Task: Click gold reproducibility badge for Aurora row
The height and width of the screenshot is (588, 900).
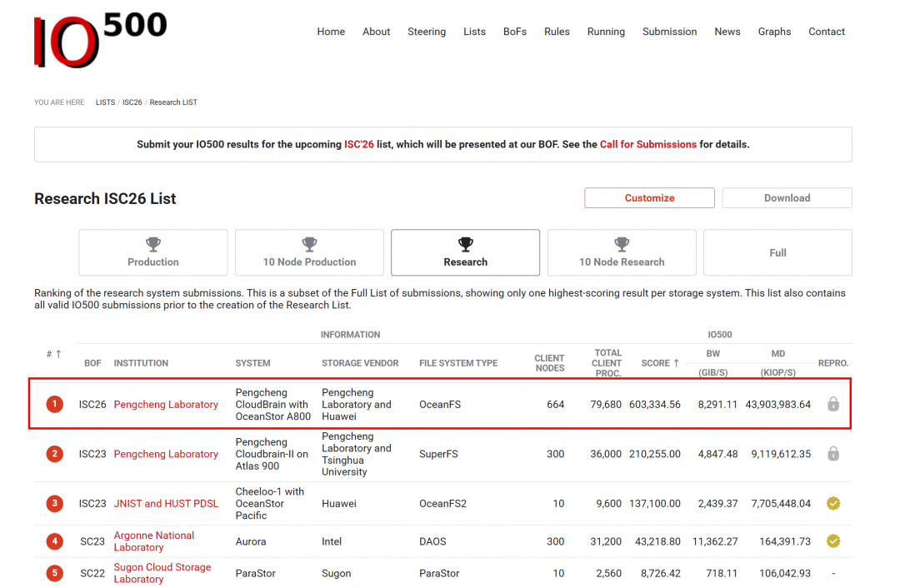Action: click(832, 541)
